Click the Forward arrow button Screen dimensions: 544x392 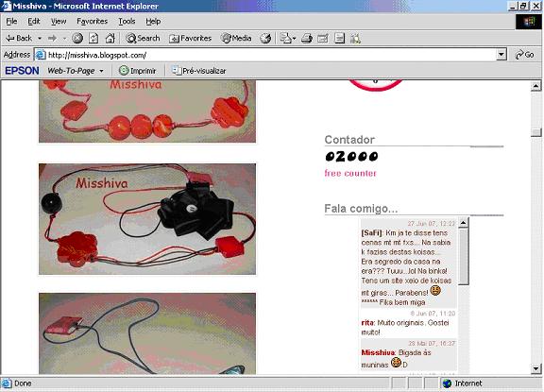tap(52, 38)
